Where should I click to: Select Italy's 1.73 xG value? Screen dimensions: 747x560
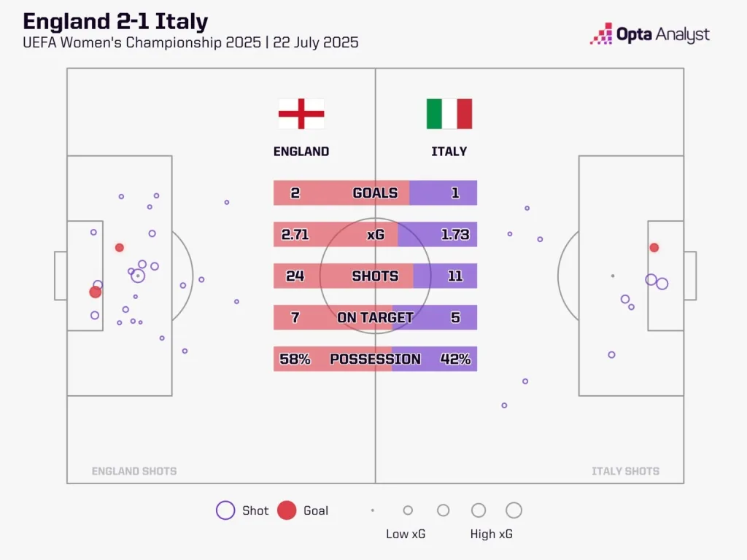[454, 235]
